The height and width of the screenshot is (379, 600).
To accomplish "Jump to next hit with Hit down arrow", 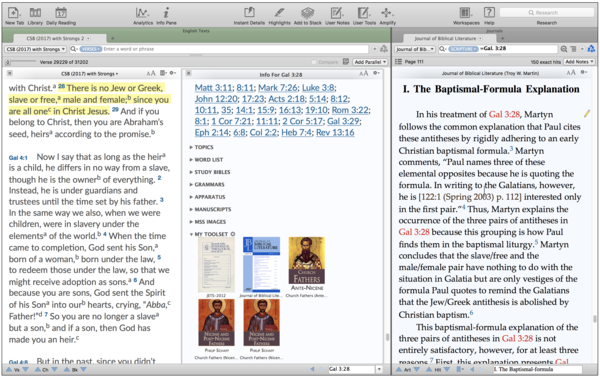I will (x=446, y=369).
